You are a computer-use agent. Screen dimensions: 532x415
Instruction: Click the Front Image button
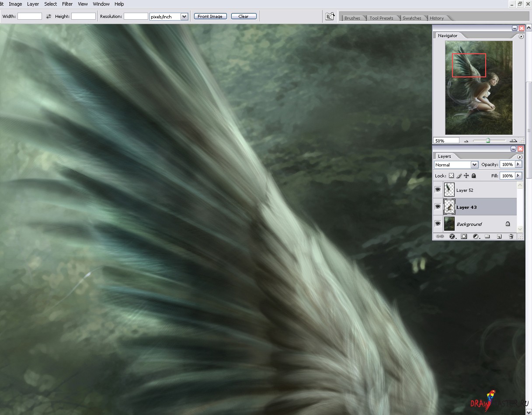pos(210,17)
